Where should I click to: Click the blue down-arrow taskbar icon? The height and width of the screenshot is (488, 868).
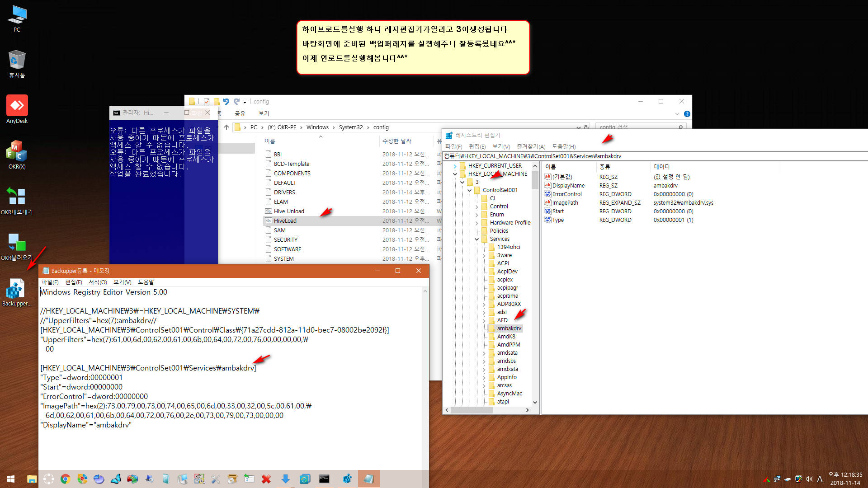(285, 479)
